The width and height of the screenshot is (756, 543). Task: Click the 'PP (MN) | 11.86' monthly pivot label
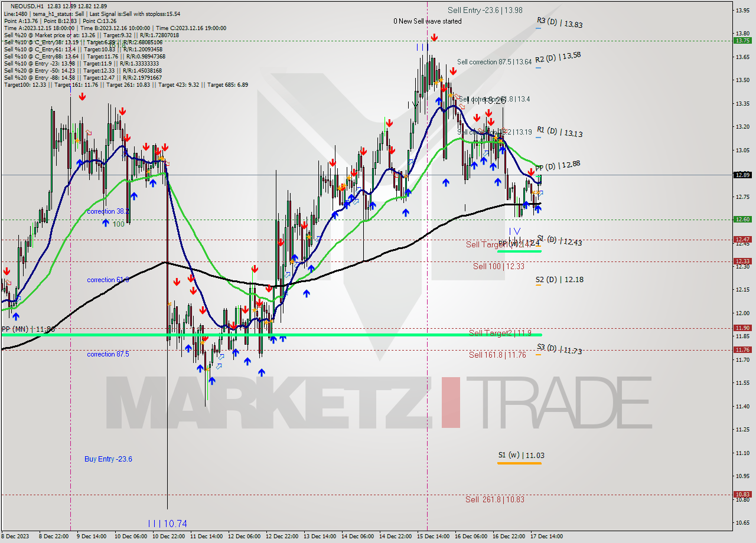point(28,329)
